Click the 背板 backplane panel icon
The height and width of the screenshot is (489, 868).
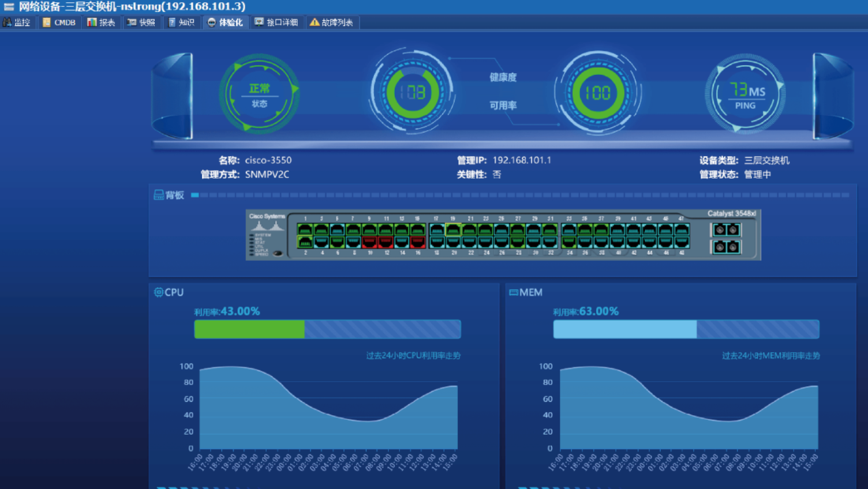click(x=159, y=195)
